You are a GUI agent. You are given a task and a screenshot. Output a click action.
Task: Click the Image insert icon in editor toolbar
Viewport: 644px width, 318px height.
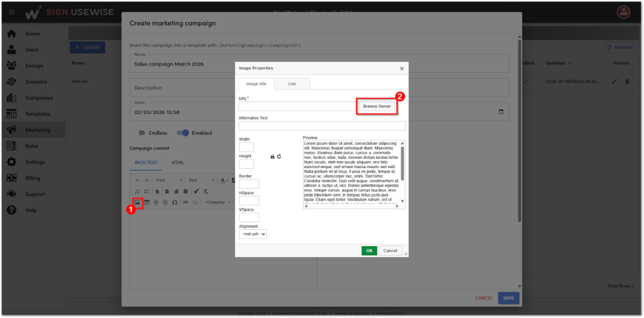(136, 202)
